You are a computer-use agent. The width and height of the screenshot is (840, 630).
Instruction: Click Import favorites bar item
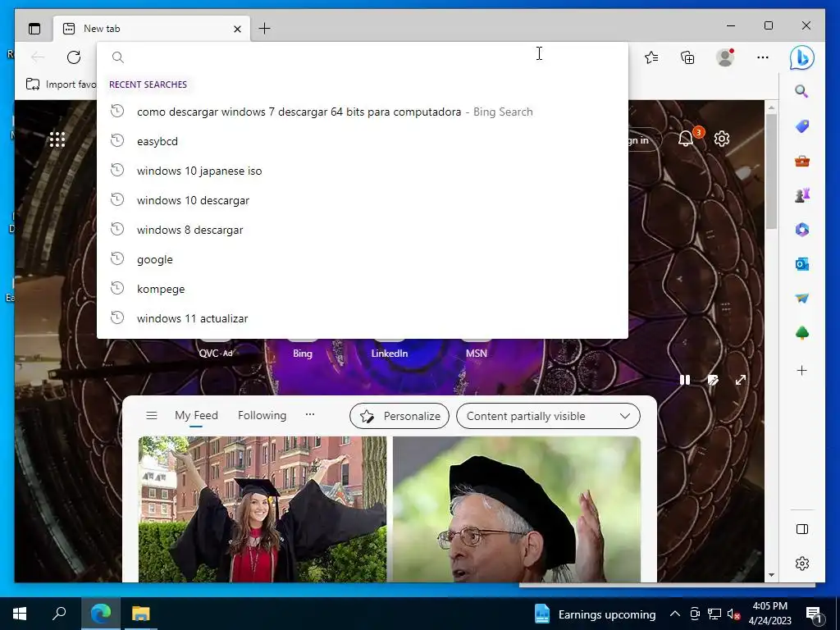[61, 84]
